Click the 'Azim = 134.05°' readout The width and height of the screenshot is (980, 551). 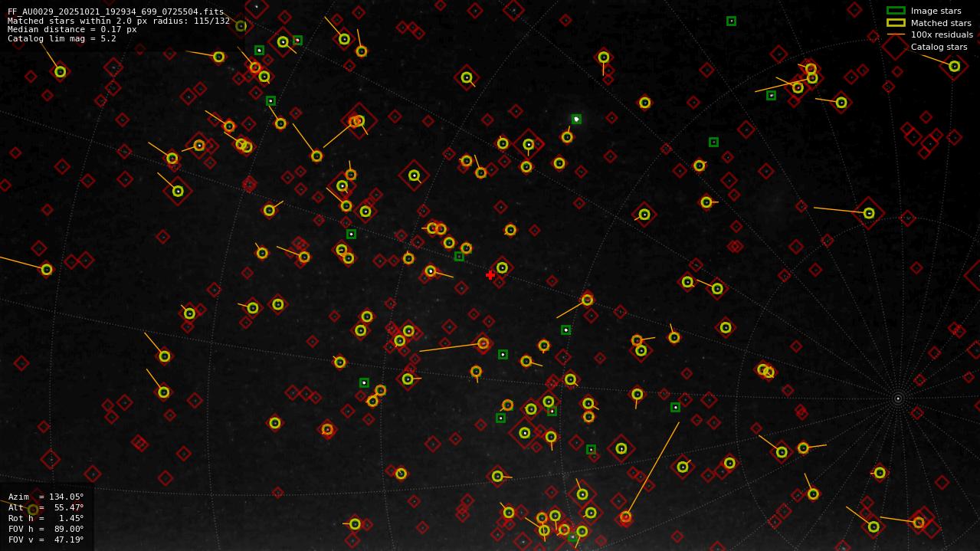46,497
